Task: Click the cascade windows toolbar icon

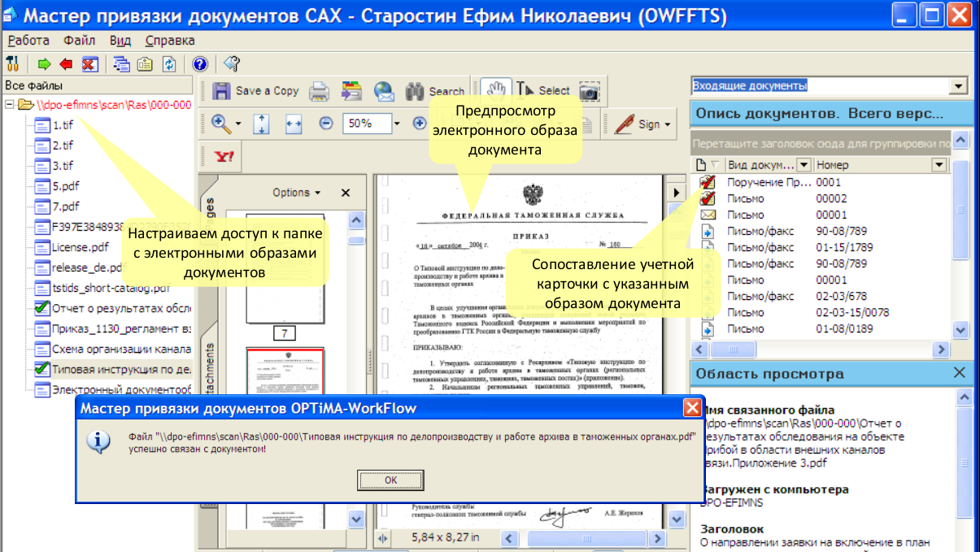Action: tap(122, 64)
